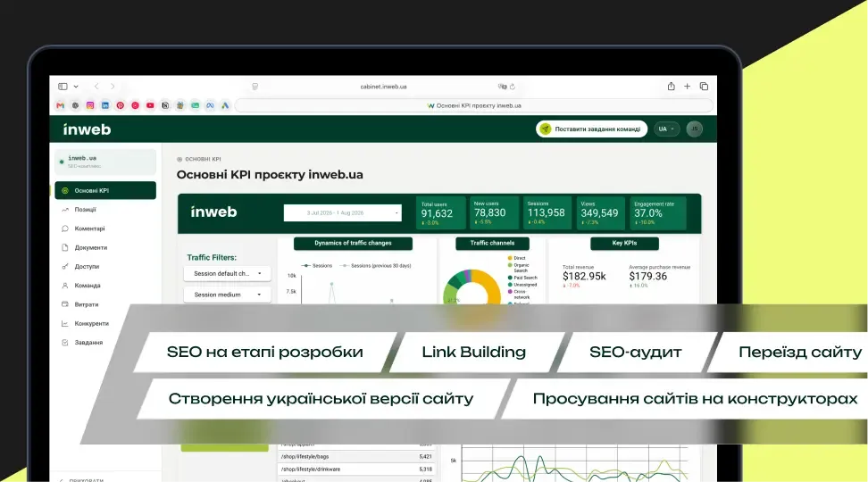Select 'Основні KPI' in the sidebar
This screenshot has width=868, height=482.
pyautogui.click(x=105, y=190)
